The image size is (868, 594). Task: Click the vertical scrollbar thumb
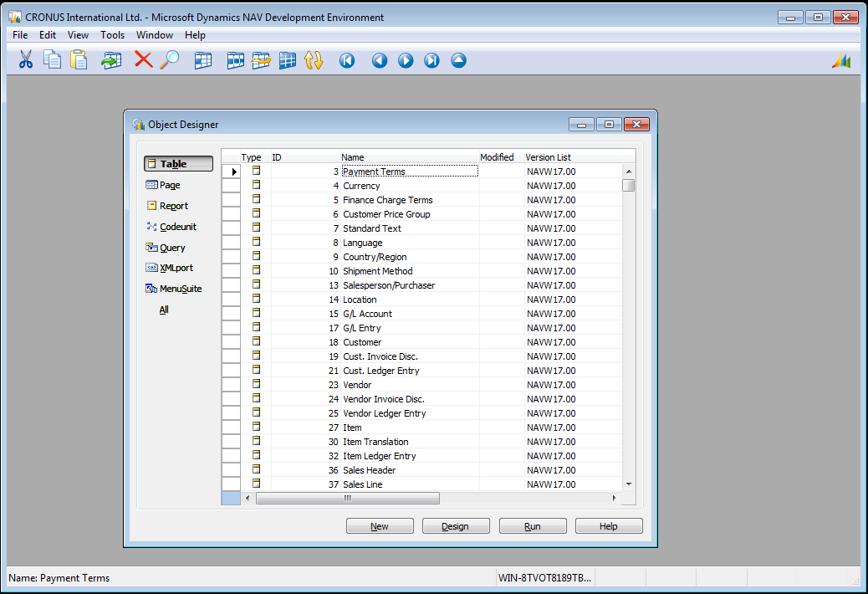point(628,185)
